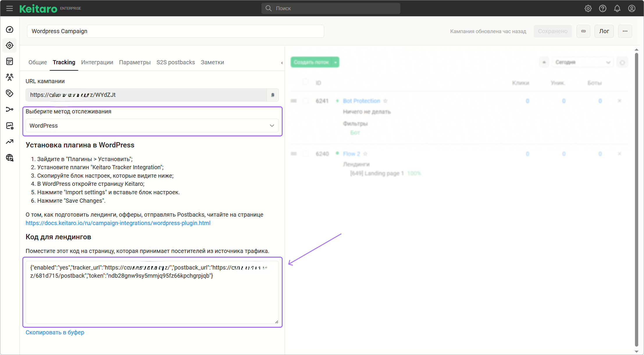Open the notifications bell icon
This screenshot has height=355, width=644.
tap(617, 8)
